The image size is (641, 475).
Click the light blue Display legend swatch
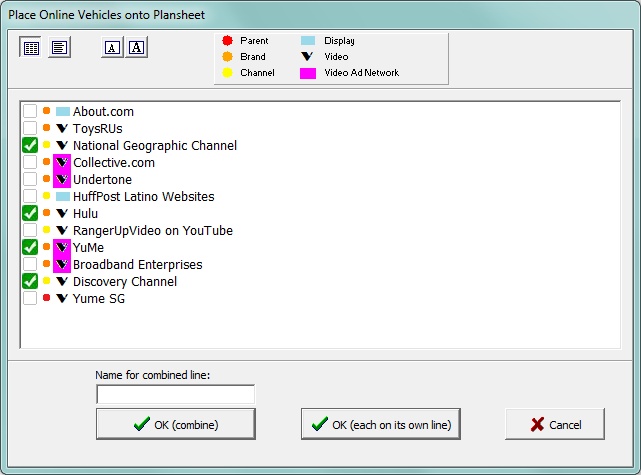click(x=308, y=40)
